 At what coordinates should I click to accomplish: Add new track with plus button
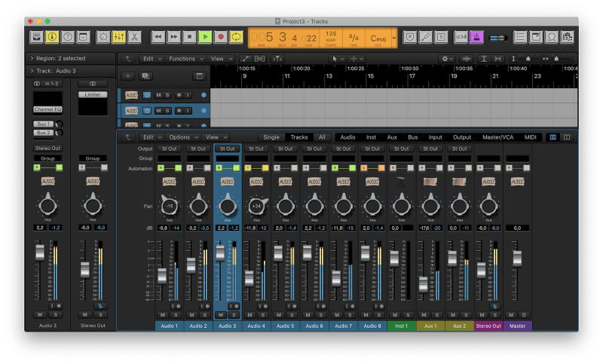(127, 76)
